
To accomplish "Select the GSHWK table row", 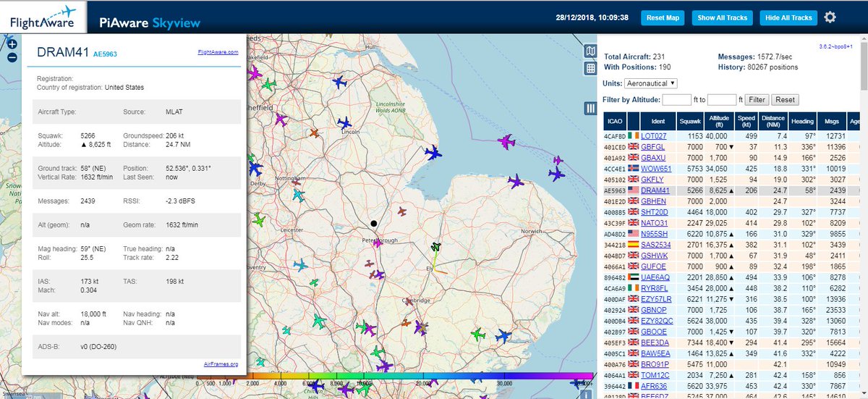I will 732,255.
